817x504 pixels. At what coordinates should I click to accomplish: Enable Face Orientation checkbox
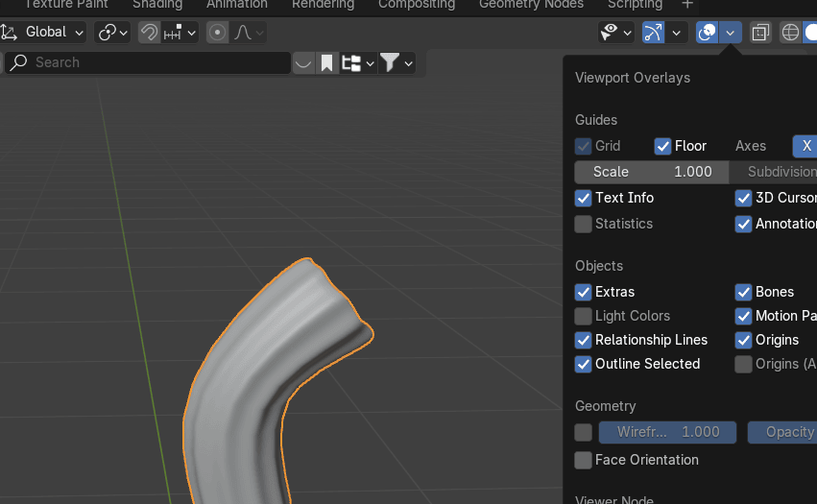coord(583,460)
